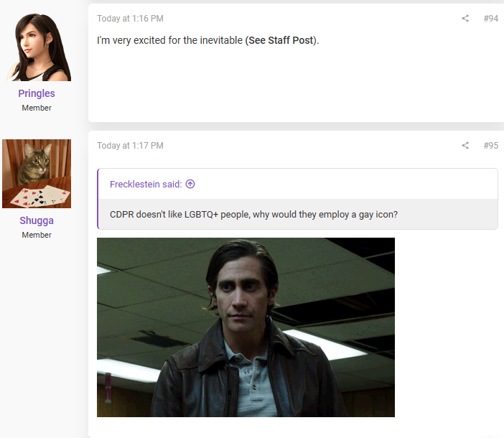The width and height of the screenshot is (504, 438).
Task: Open Pringles user profile name
Action: point(37,93)
